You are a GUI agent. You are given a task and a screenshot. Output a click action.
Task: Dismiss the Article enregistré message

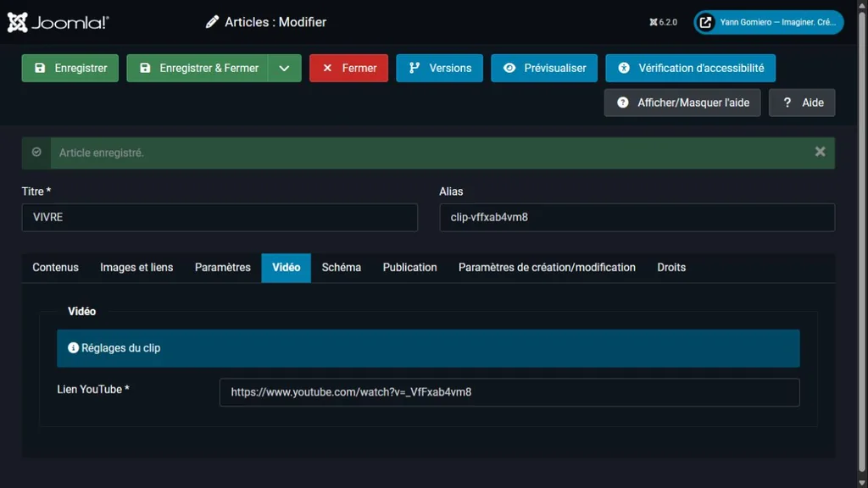point(820,152)
